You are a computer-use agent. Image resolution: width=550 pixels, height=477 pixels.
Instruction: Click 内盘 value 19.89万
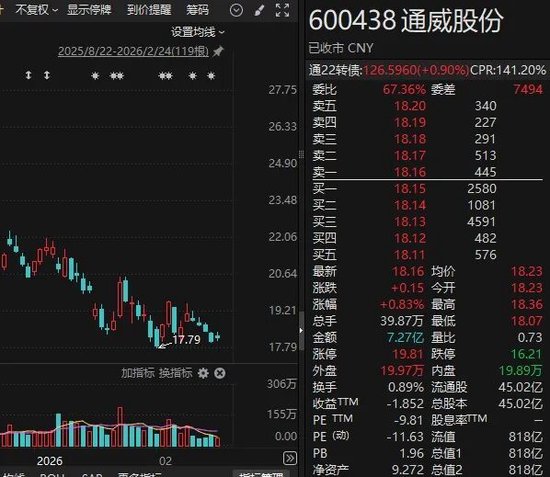521,370
